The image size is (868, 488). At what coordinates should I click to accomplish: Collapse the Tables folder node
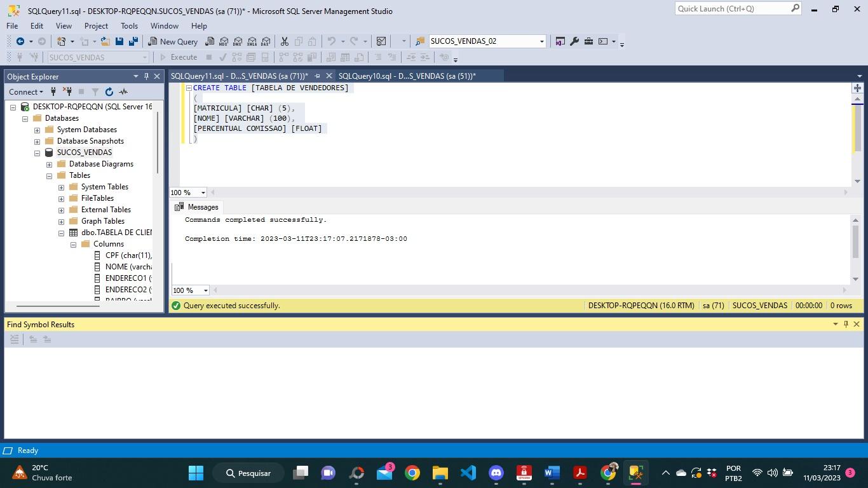point(49,175)
